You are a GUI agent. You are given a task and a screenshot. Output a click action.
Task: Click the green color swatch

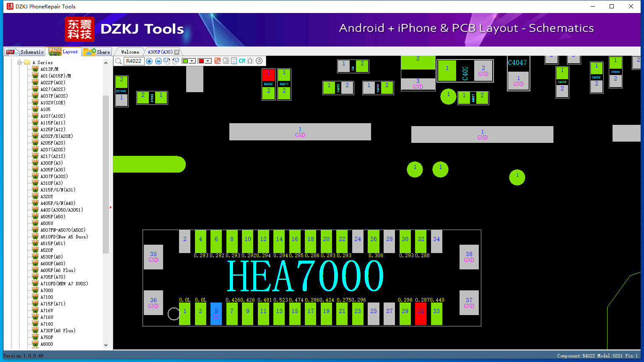tap(186, 61)
